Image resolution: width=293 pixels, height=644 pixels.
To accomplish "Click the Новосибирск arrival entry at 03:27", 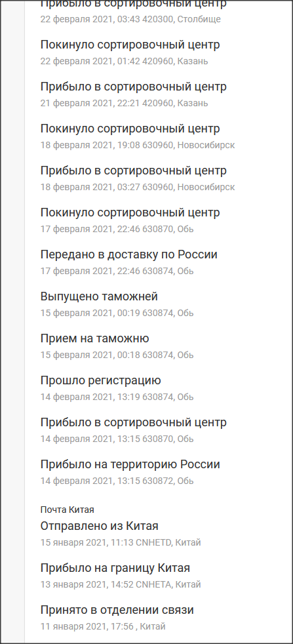I will pos(138,178).
